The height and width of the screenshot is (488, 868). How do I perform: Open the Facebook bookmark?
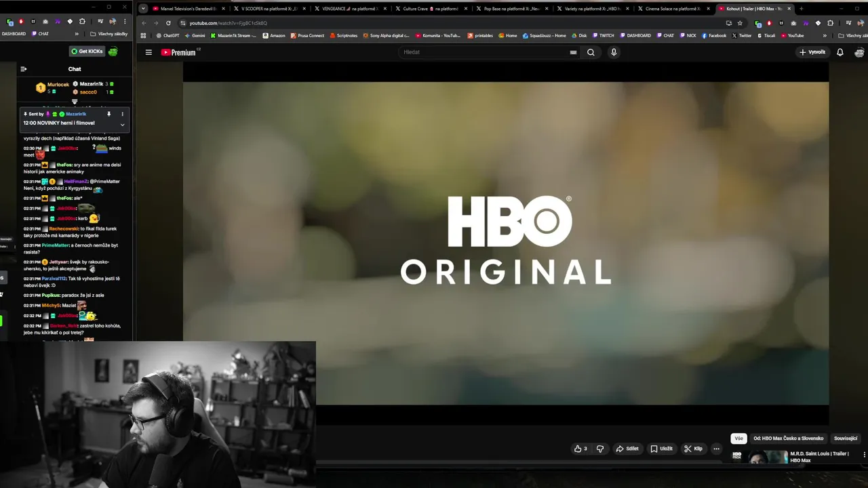click(714, 35)
